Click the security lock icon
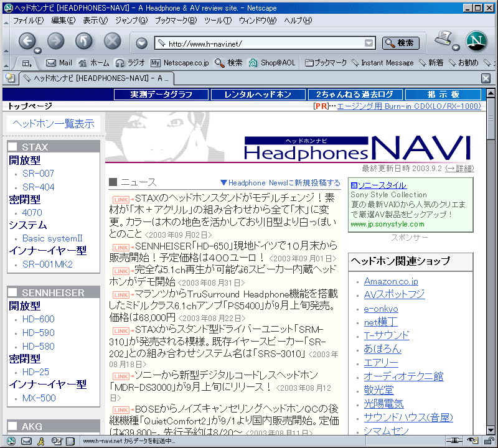 pos(489,441)
